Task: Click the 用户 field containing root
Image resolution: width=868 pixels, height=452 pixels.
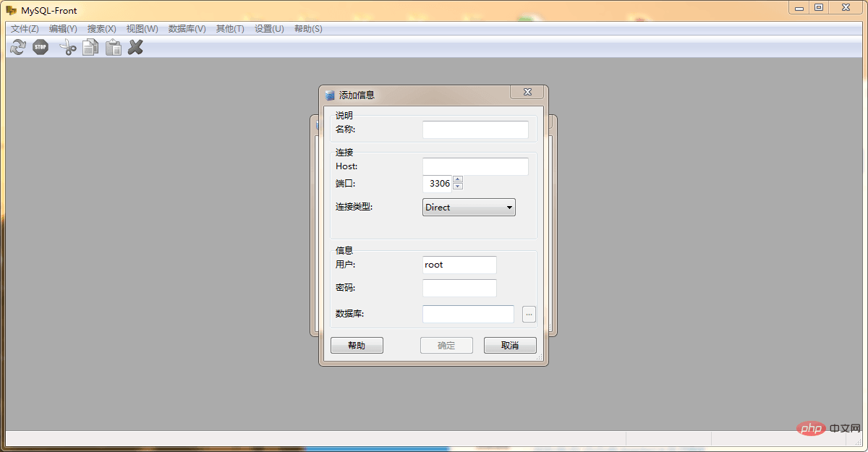Action: coord(459,265)
